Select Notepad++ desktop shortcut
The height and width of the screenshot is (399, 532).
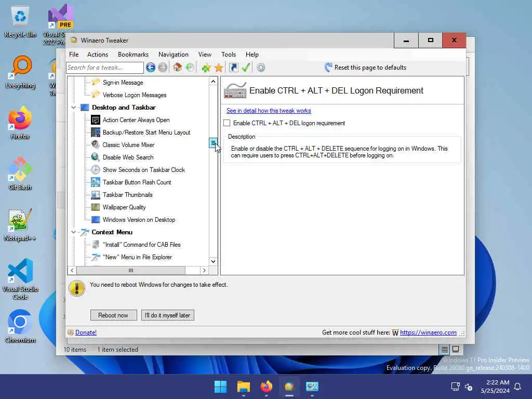[x=20, y=224]
